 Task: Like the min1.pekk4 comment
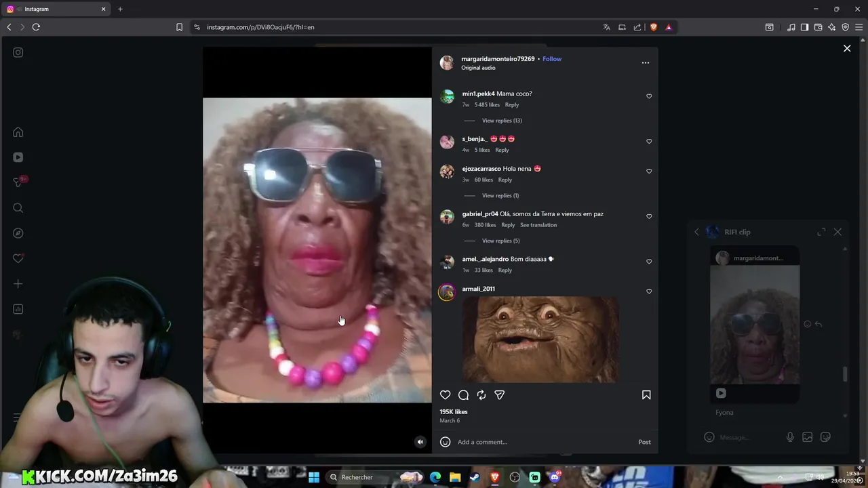pos(649,96)
